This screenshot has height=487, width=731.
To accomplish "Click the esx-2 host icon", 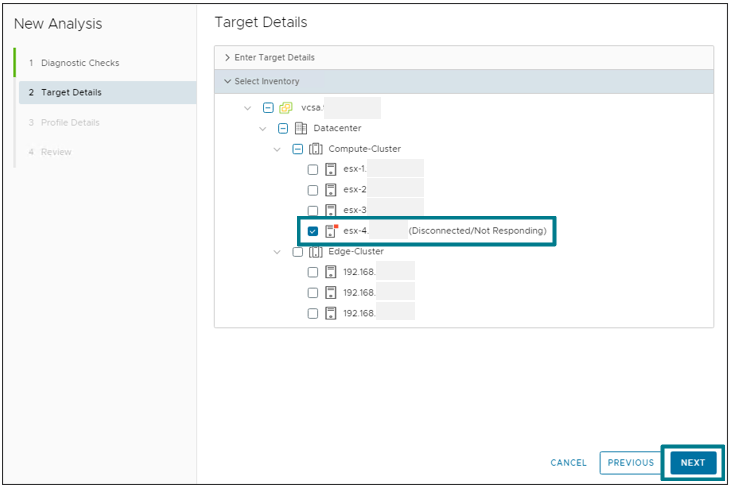I will [330, 190].
